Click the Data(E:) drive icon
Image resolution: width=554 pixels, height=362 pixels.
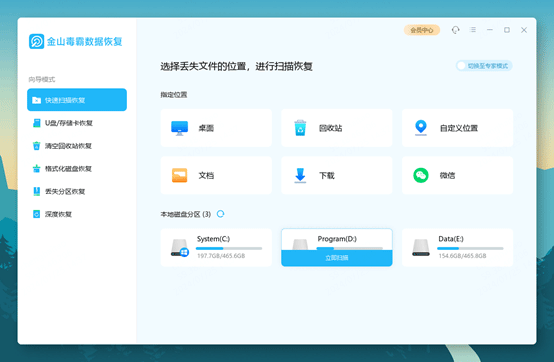(421, 248)
